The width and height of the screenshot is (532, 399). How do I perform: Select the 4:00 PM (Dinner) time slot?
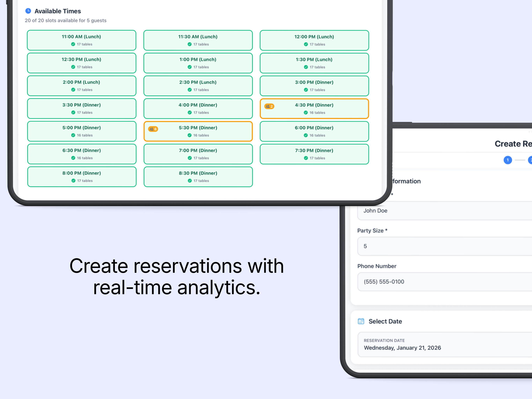click(x=198, y=109)
